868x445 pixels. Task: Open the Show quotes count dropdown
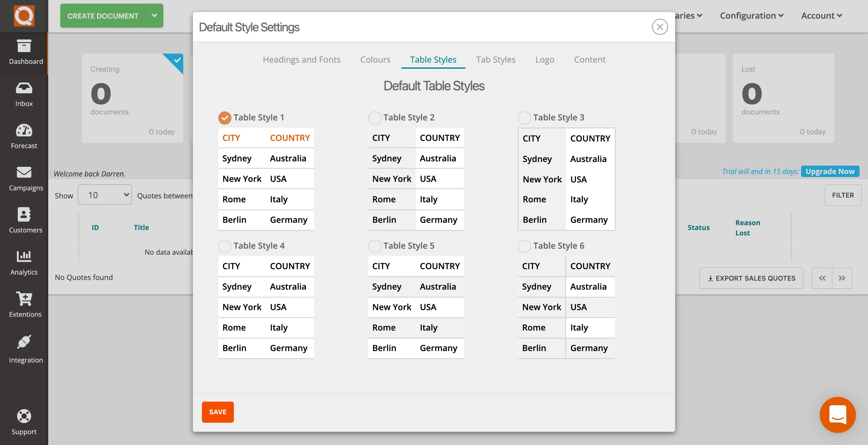(x=105, y=194)
